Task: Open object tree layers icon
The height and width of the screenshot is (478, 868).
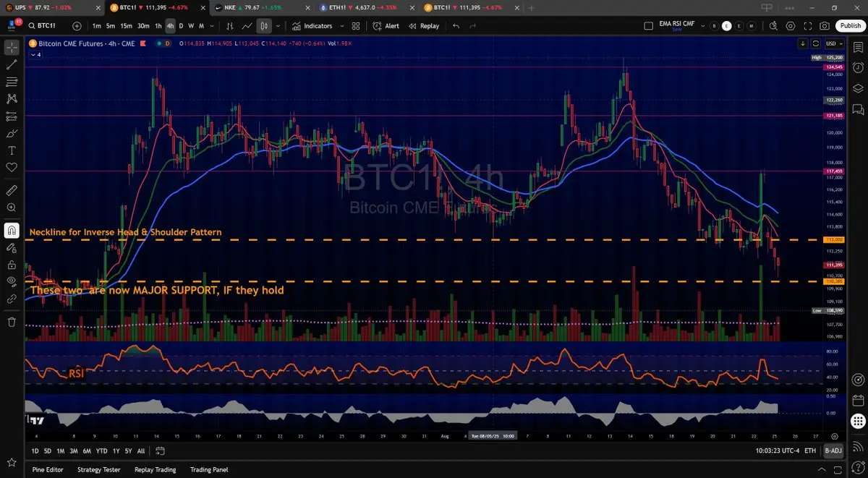Action: 857,88
